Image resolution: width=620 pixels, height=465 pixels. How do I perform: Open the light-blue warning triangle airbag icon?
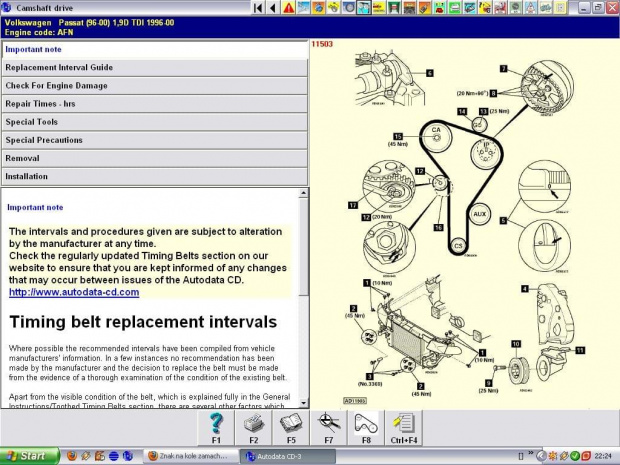(529, 8)
